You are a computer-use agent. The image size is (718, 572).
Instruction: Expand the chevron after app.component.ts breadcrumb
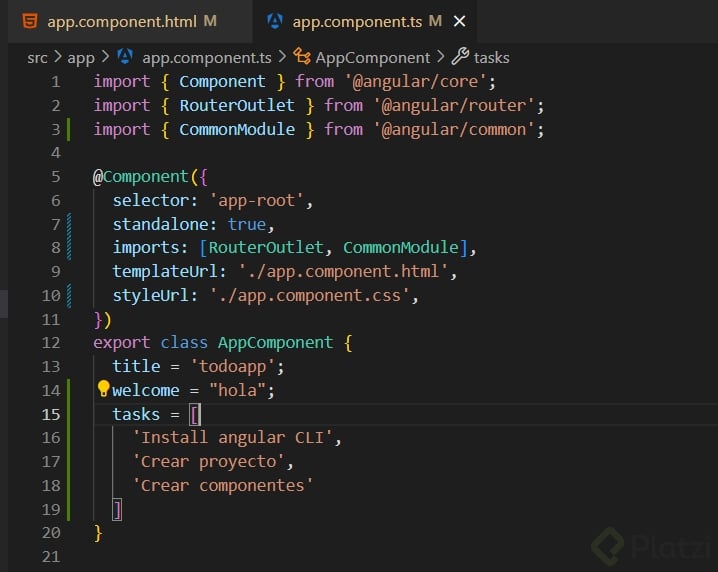(282, 57)
